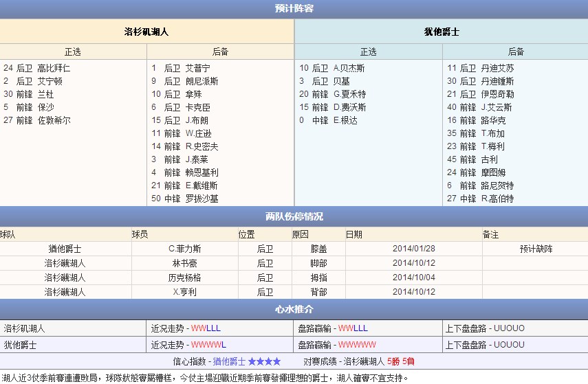Screen dimensions: 588x384
Task: Click Lakers starter '艾宁顿'
Action: pyautogui.click(x=50, y=81)
